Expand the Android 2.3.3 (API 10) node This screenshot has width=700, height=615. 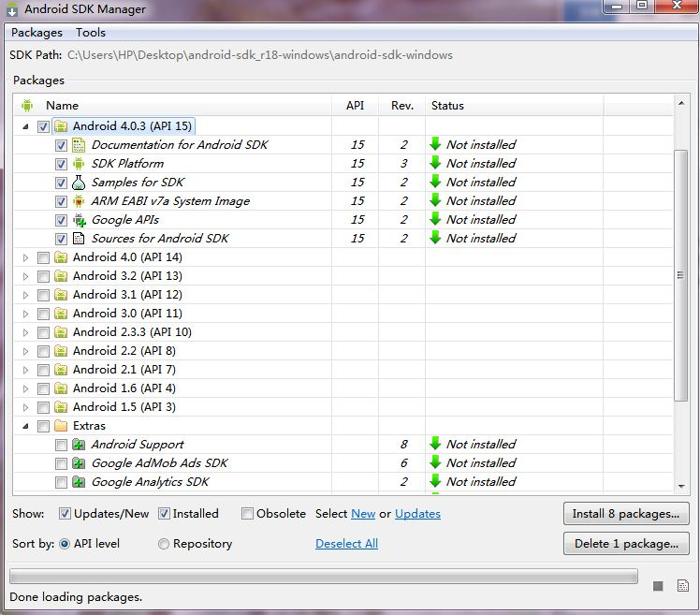(x=25, y=332)
